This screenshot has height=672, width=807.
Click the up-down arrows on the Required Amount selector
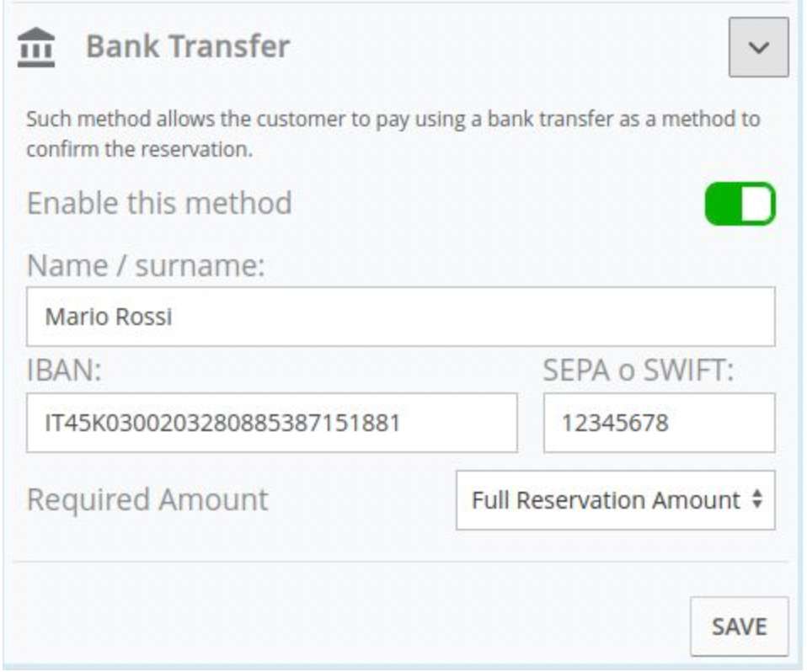click(x=757, y=499)
